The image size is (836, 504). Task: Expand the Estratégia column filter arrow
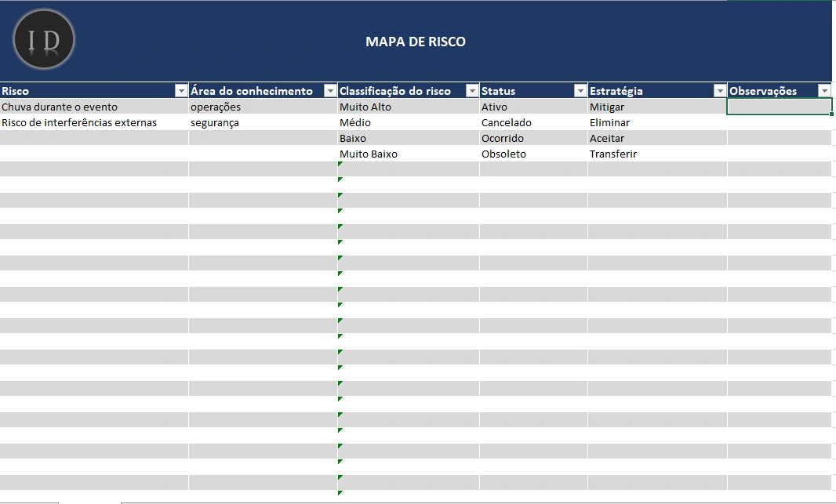[x=720, y=91]
